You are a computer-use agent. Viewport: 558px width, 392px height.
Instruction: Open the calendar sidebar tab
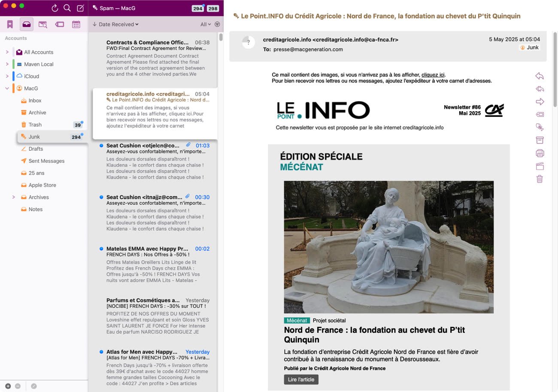(x=76, y=24)
